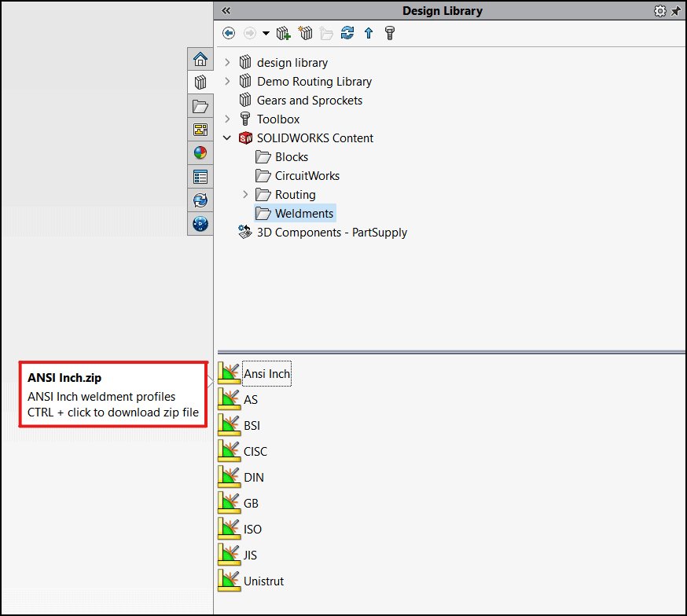Collapse the Design Library task pane
The width and height of the screenshot is (687, 616).
pyautogui.click(x=226, y=10)
